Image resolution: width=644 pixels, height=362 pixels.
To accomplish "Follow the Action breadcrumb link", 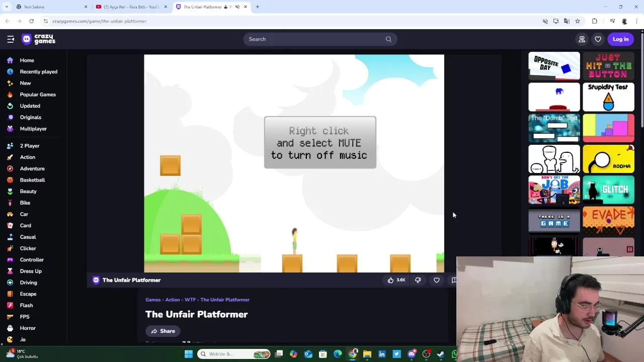I will (173, 300).
